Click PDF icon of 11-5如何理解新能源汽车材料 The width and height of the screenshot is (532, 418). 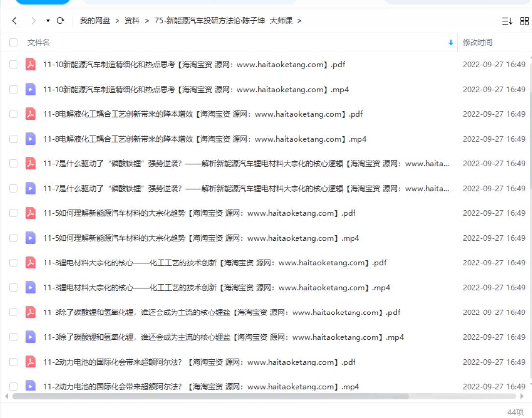(x=31, y=213)
